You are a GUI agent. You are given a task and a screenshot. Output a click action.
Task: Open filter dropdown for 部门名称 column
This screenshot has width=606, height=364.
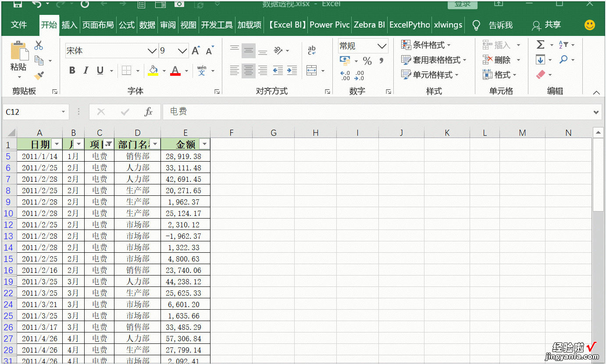(155, 145)
